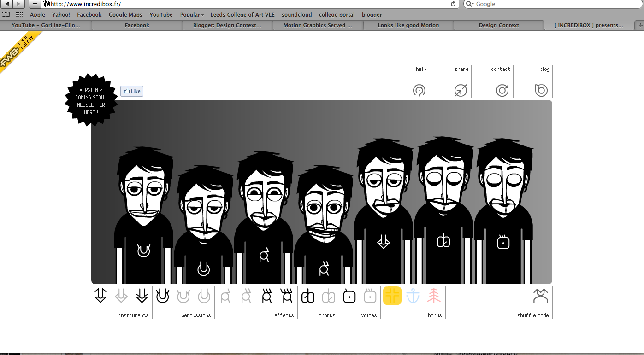Mute the second beatboxer with plain U shirt
Screen dimensions: 644x355
(x=204, y=225)
